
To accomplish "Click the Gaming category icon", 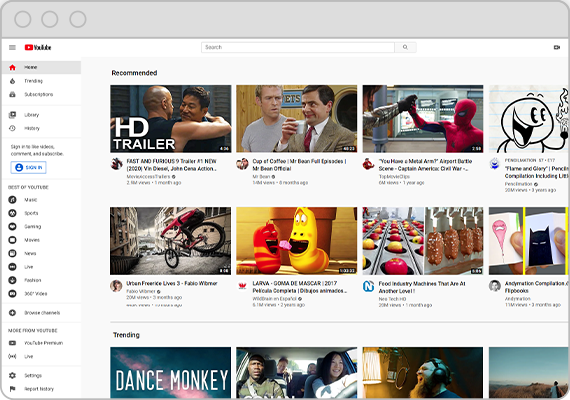I will pos(12,227).
